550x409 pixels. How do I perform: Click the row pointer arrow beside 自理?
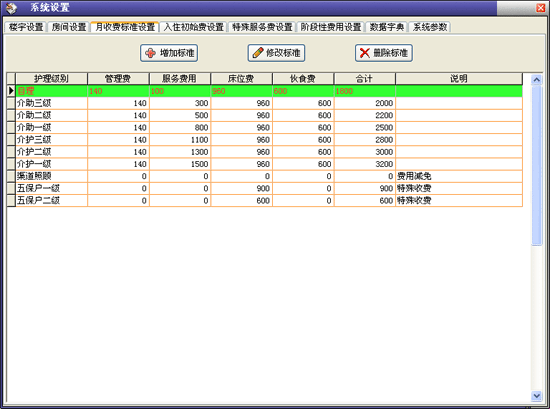tap(11, 91)
